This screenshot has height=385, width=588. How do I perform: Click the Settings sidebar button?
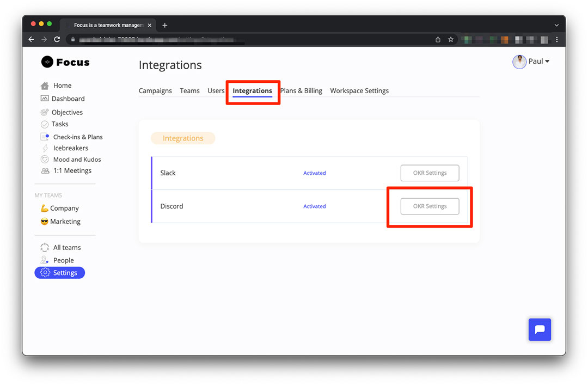[60, 273]
